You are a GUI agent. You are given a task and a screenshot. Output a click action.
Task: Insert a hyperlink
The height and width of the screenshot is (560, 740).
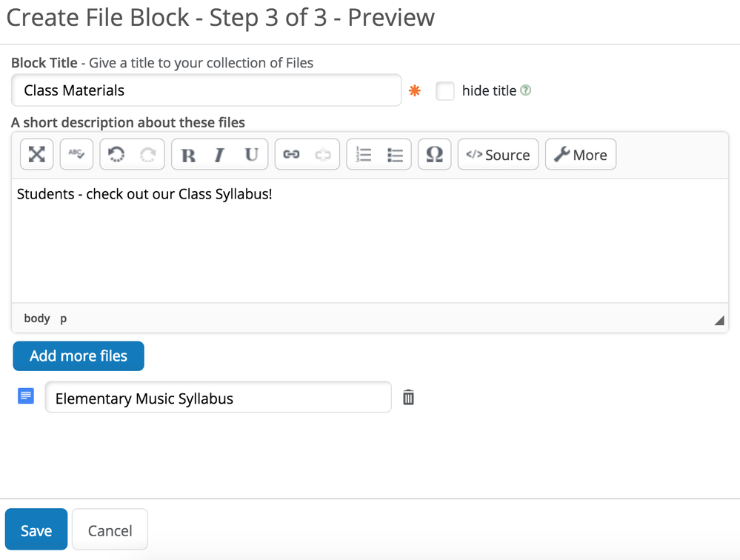click(291, 155)
